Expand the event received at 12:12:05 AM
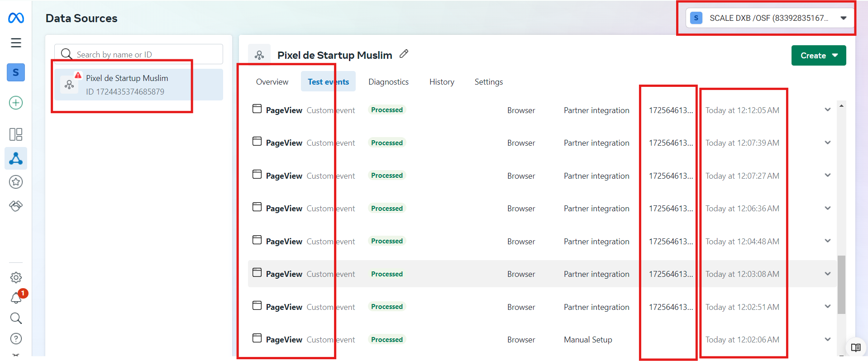The image size is (868, 361). pos(828,110)
